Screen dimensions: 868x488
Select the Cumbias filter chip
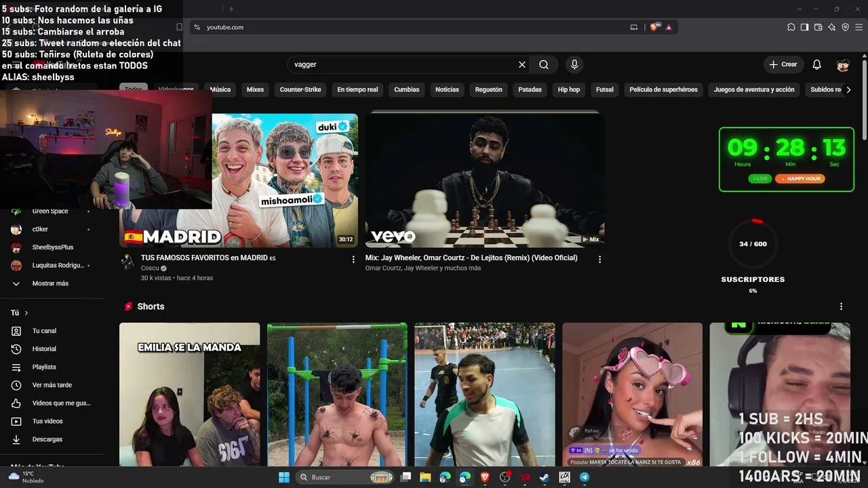coord(407,89)
